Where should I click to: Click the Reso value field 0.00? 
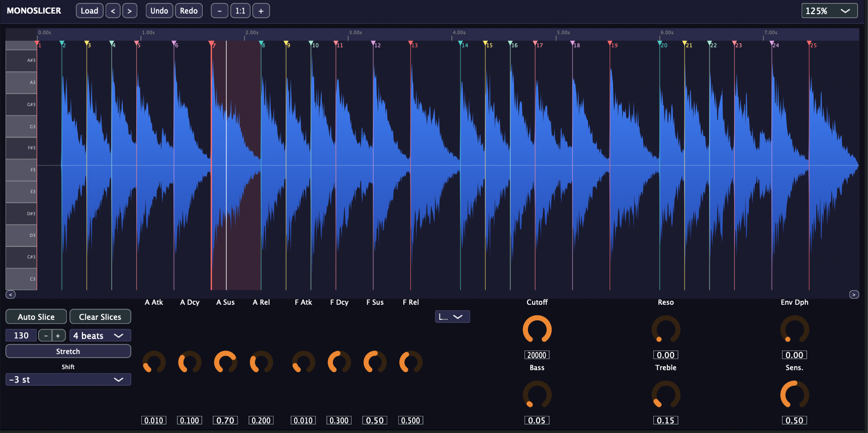click(666, 355)
